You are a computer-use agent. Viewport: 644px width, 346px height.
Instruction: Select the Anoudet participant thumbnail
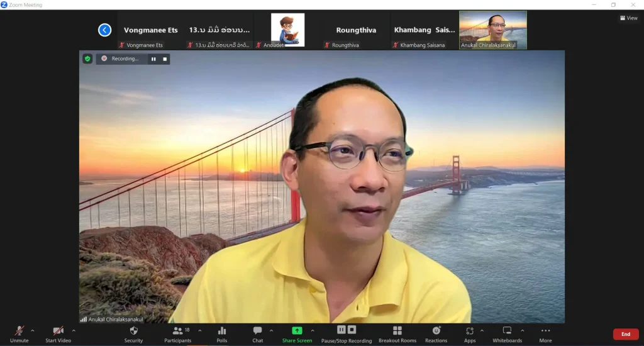[x=287, y=30]
